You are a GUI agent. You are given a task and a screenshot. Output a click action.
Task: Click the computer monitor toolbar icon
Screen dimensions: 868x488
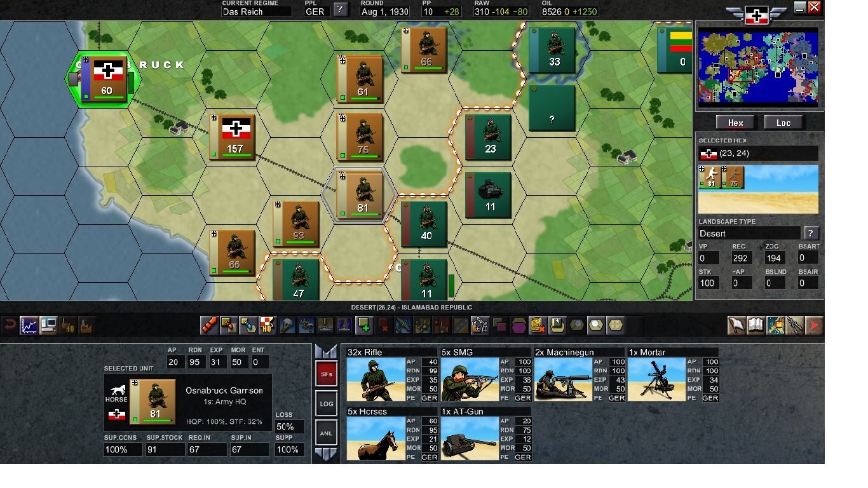tap(48, 325)
